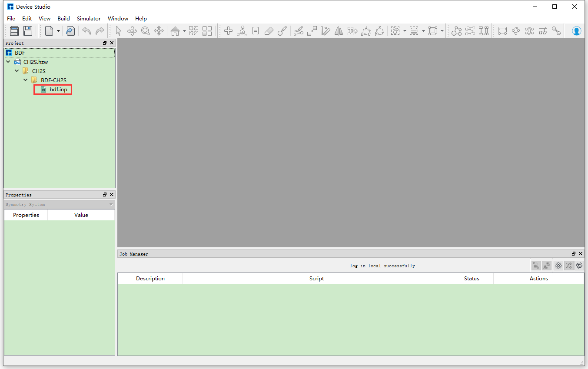The image size is (588, 369).
Task: Select the bdf.inp file in the tree
Action: [x=58, y=90]
